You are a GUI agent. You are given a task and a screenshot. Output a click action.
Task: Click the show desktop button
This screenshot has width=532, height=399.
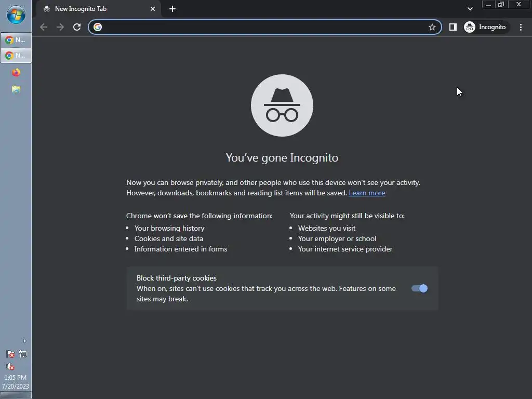[x=16, y=395]
